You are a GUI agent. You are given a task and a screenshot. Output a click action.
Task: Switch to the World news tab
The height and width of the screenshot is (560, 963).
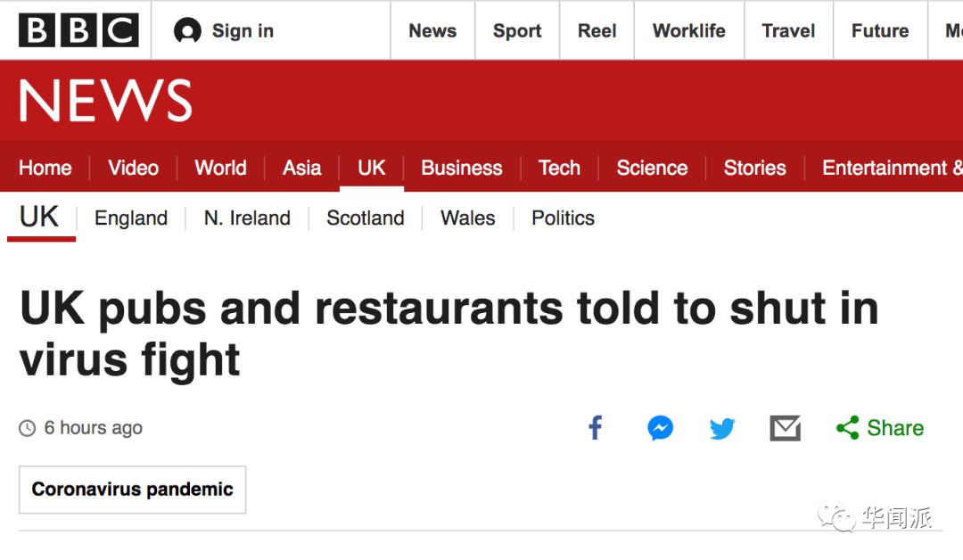tap(220, 168)
